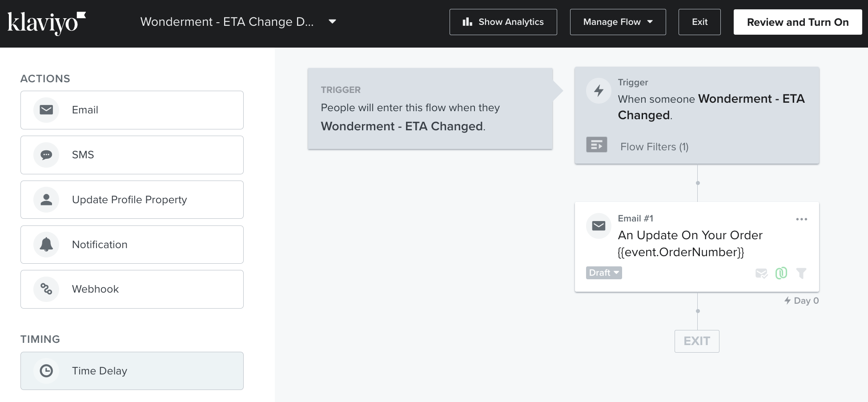The height and width of the screenshot is (402, 868).
Task: Click the lightning bolt Trigger icon
Action: pyautogui.click(x=599, y=91)
